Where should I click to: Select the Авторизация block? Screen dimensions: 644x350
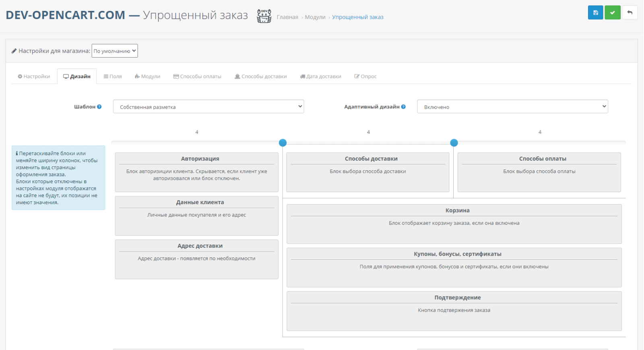pos(197,172)
